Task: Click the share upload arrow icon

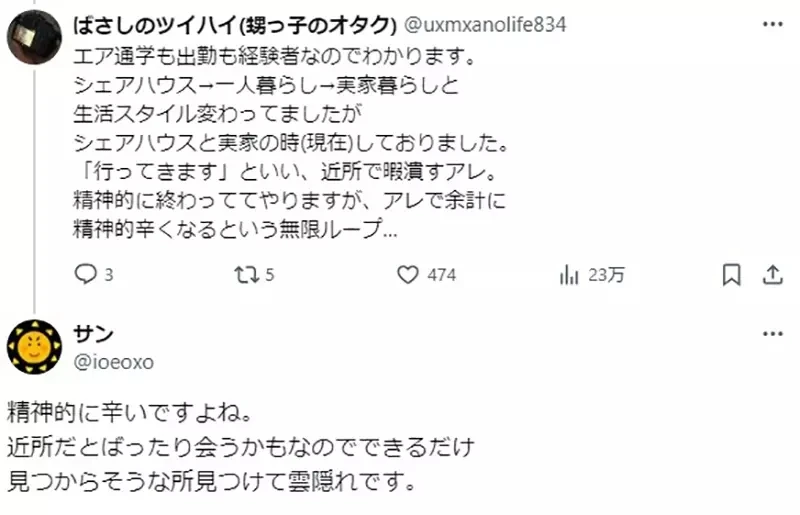Action: point(772,274)
